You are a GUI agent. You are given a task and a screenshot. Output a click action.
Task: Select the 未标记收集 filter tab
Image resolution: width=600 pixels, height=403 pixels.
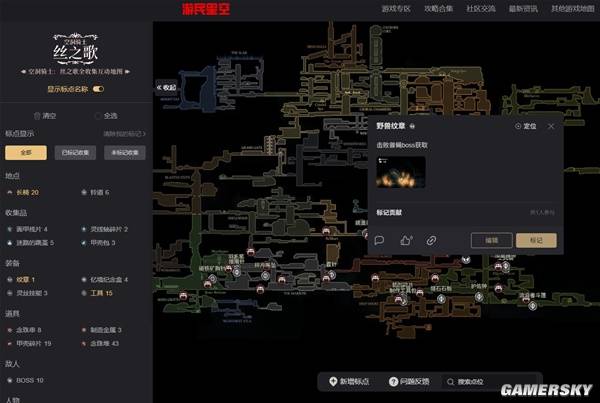tap(123, 153)
